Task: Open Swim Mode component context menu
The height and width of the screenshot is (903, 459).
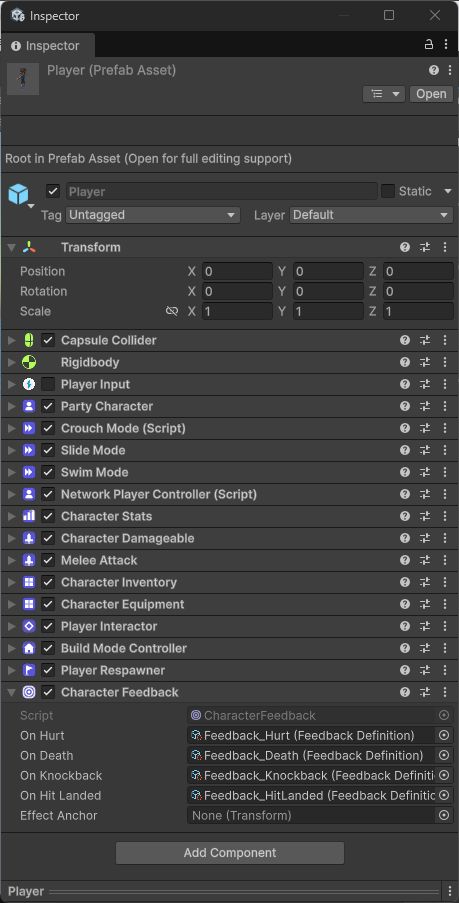Action: click(x=445, y=472)
